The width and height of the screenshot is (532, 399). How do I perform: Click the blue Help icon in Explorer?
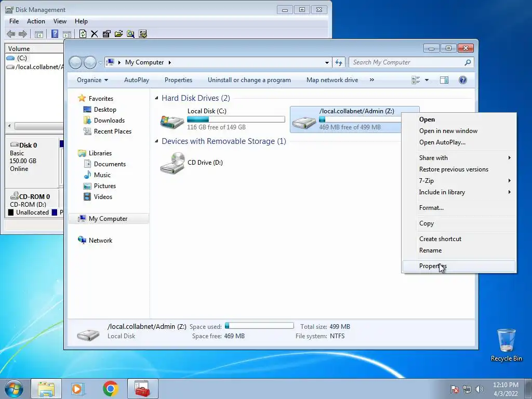click(x=463, y=80)
